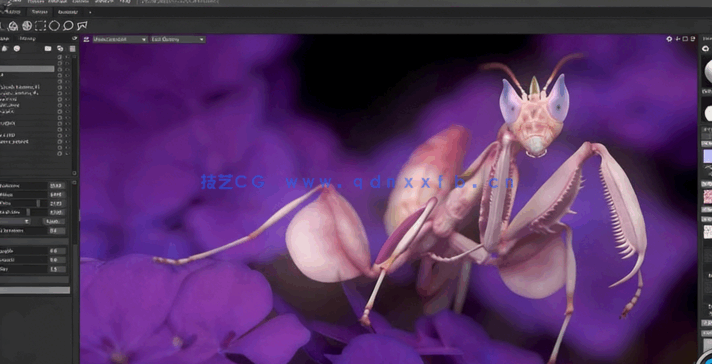Toggle eye icon of highlighted layer row

pos(68,69)
